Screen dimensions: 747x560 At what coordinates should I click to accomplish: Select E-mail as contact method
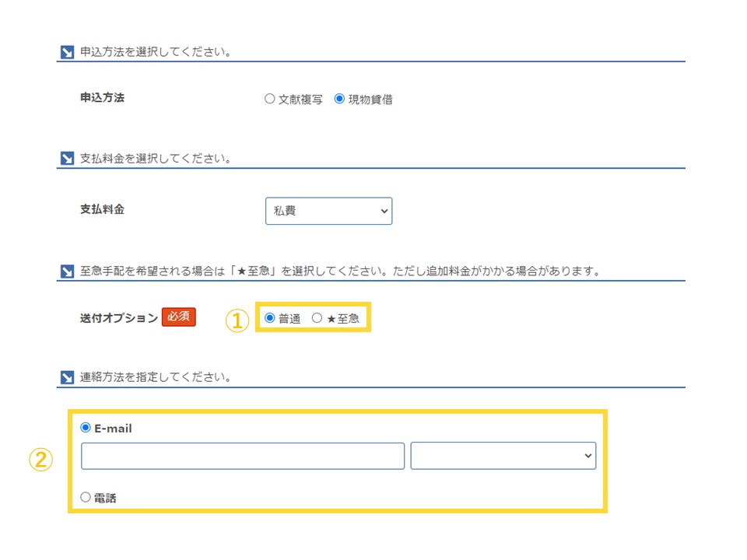(86, 427)
